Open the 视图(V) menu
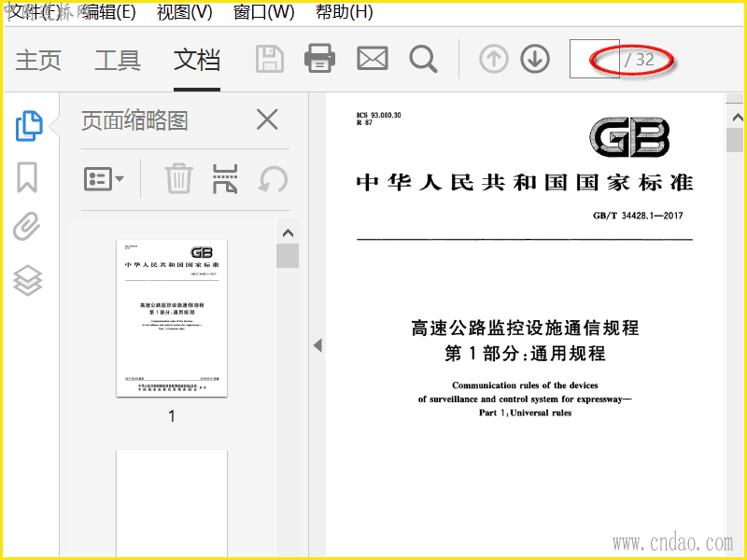This screenshot has width=747, height=560. [x=184, y=12]
